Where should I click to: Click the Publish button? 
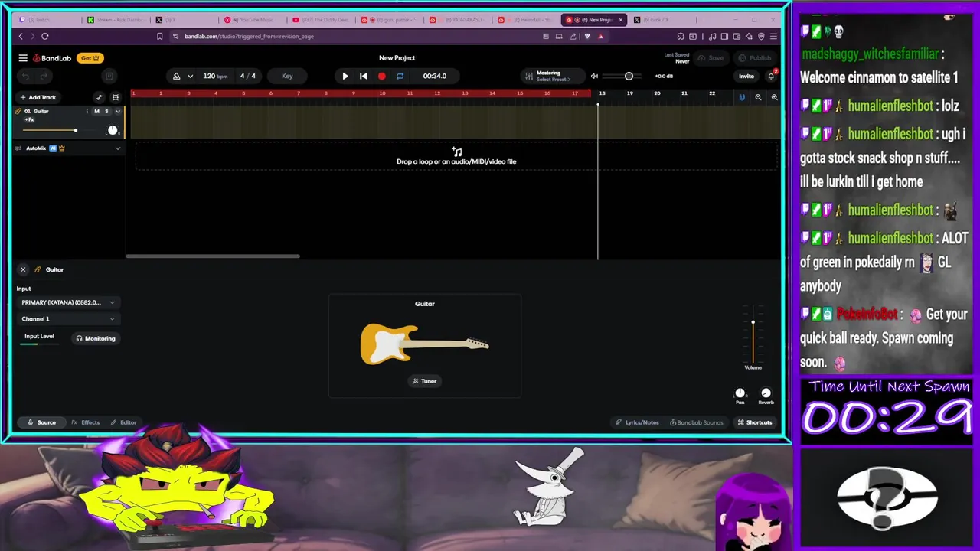pyautogui.click(x=755, y=58)
